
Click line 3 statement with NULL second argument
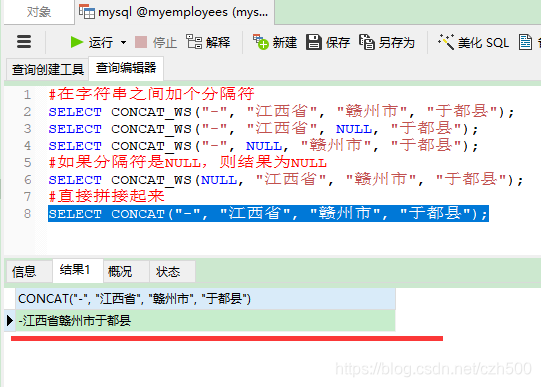click(263, 129)
